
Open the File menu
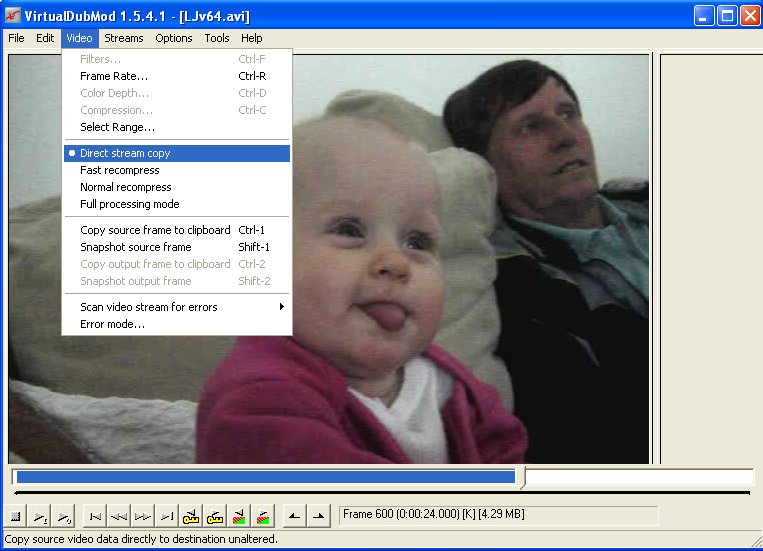click(x=16, y=38)
